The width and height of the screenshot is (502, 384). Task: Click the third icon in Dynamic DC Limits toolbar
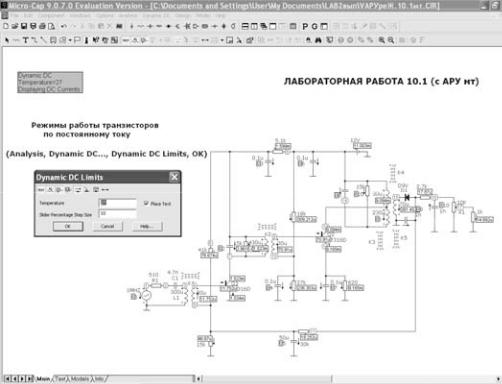tap(59, 190)
